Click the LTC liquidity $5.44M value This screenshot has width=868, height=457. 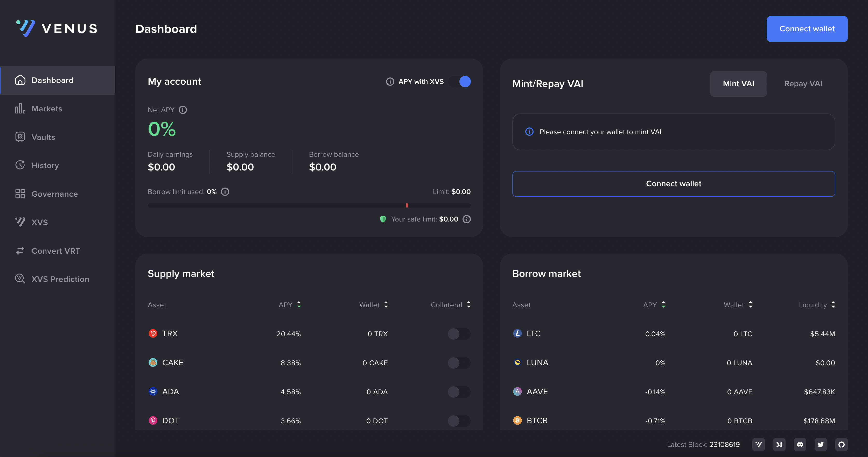(x=822, y=334)
